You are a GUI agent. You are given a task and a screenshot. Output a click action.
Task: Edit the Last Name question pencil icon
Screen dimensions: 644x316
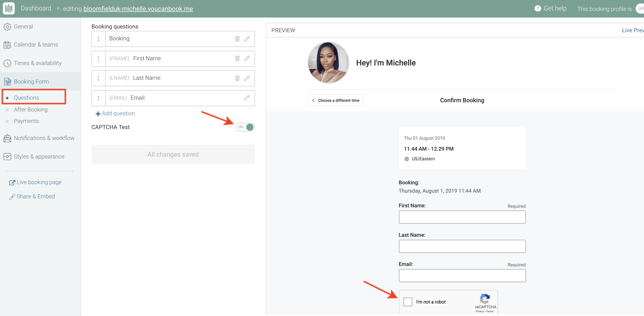[247, 78]
